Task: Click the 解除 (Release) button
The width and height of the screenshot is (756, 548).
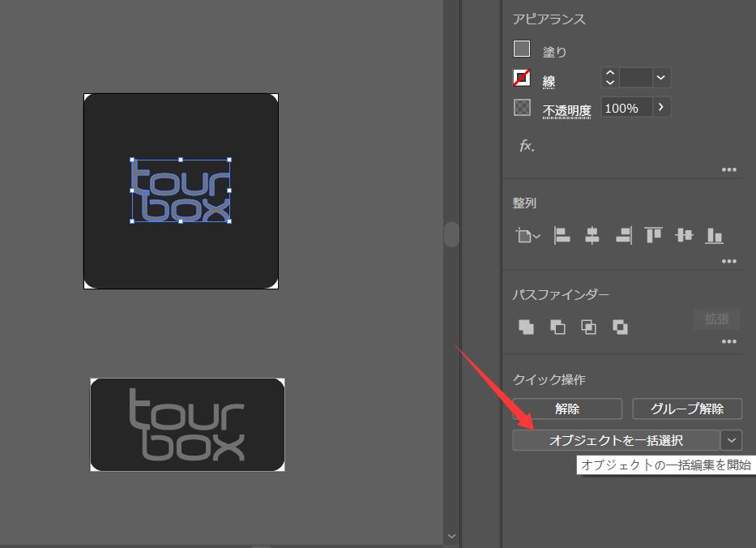Action: (x=567, y=409)
